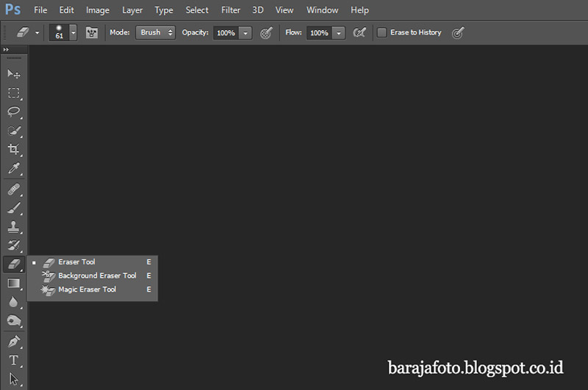Click the Opacity label

[x=195, y=32]
